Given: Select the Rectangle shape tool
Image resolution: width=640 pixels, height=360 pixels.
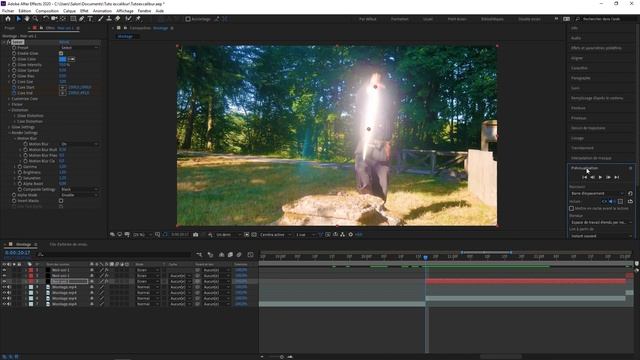Looking at the screenshot, I should click(x=73, y=19).
